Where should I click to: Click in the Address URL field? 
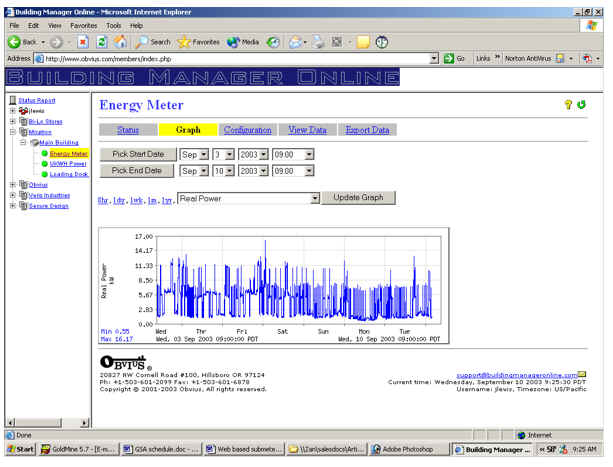tap(237, 59)
